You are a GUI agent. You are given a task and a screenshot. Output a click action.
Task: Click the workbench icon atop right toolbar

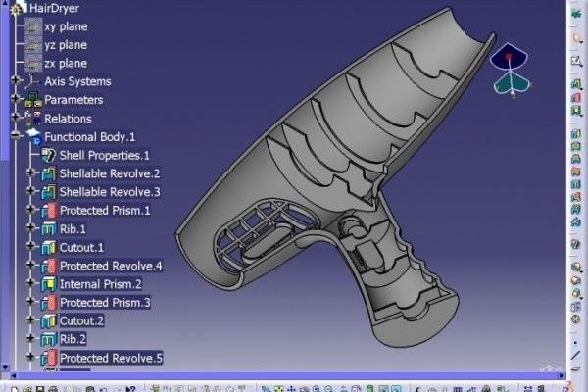coord(576,14)
